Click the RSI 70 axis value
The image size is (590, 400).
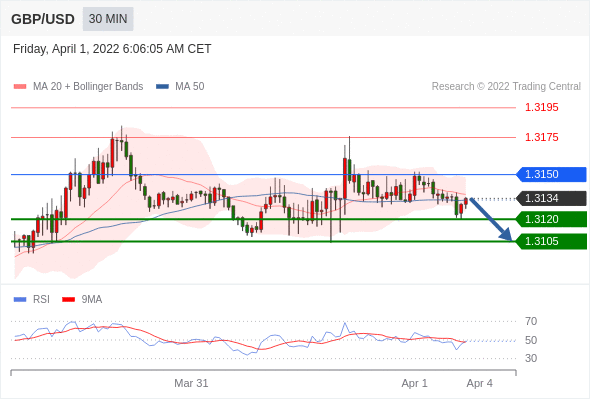tap(531, 321)
